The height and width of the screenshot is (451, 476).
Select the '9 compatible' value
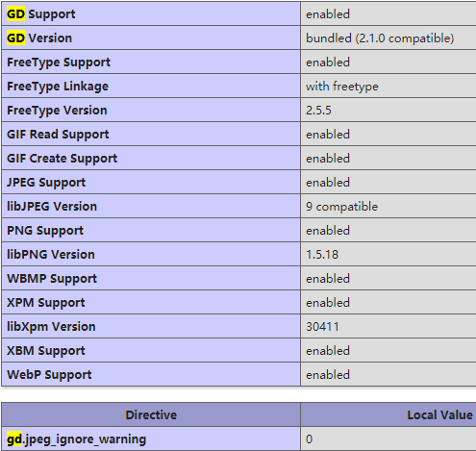pyautogui.click(x=341, y=207)
